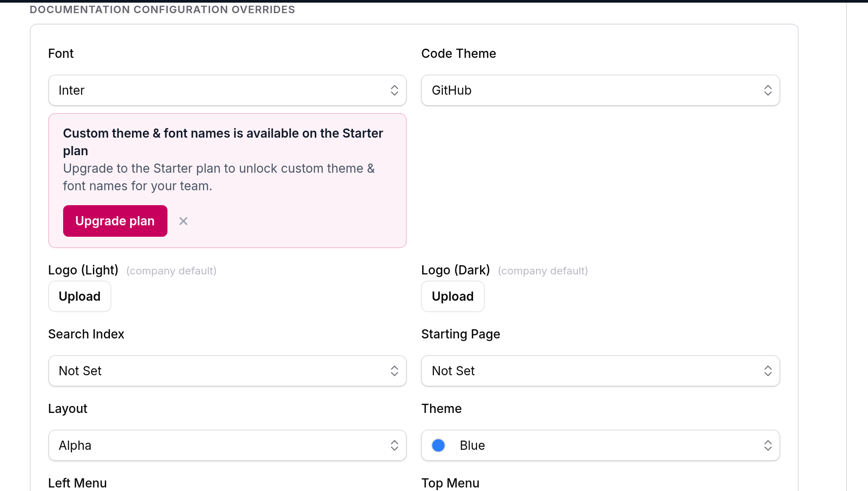Dismiss the Starter plan upgrade notice

pos(183,221)
